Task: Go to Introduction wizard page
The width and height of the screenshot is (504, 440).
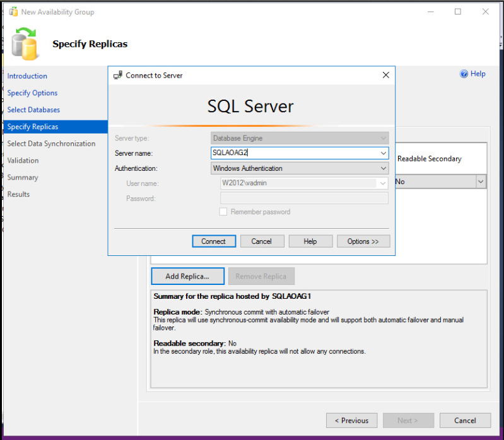Action: coord(27,76)
